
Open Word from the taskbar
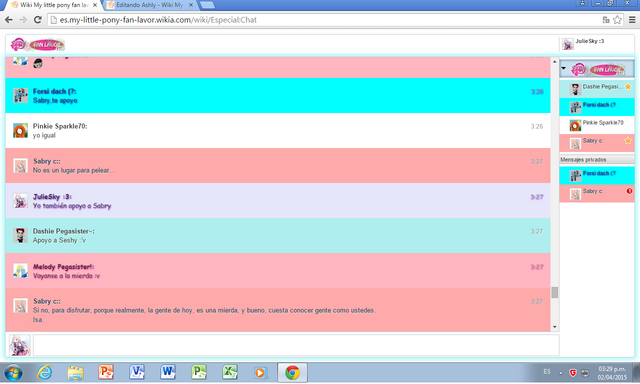pyautogui.click(x=168, y=373)
